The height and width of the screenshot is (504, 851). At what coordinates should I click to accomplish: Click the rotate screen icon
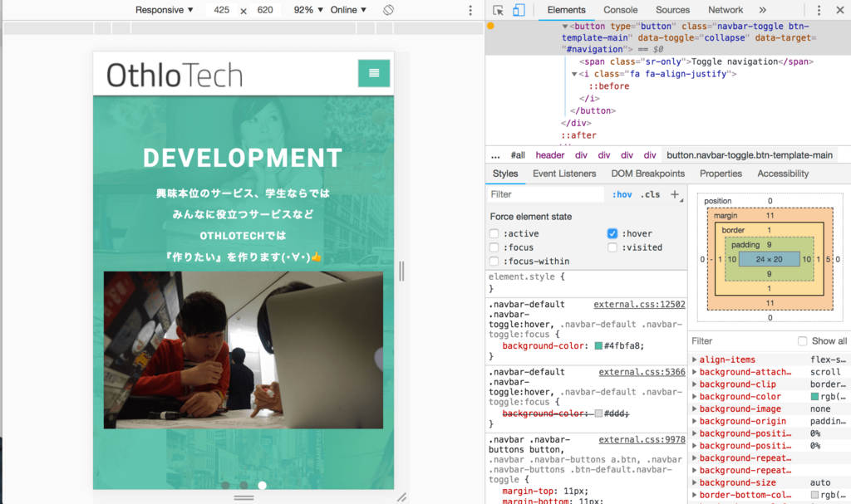pyautogui.click(x=388, y=10)
